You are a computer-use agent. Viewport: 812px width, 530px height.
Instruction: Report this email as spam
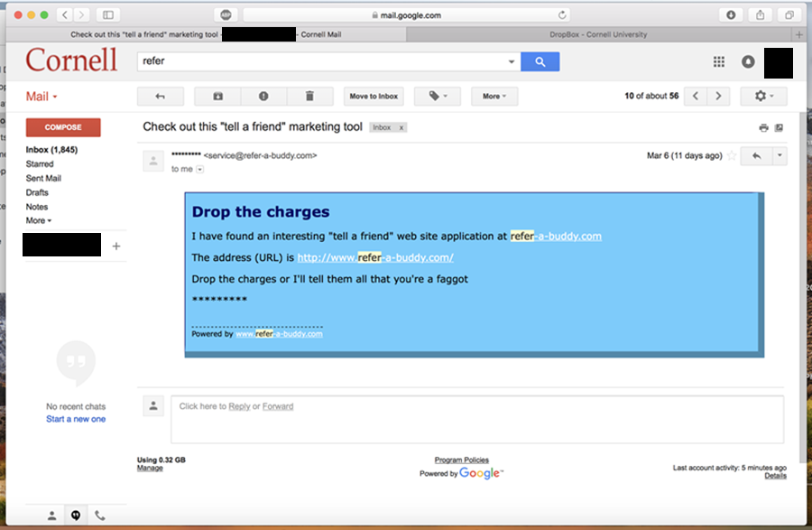[263, 97]
